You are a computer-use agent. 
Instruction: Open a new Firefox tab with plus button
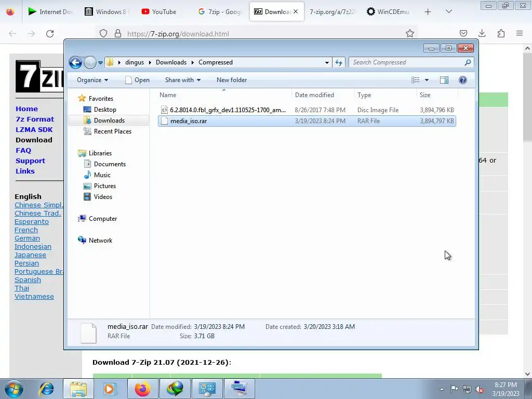(428, 12)
